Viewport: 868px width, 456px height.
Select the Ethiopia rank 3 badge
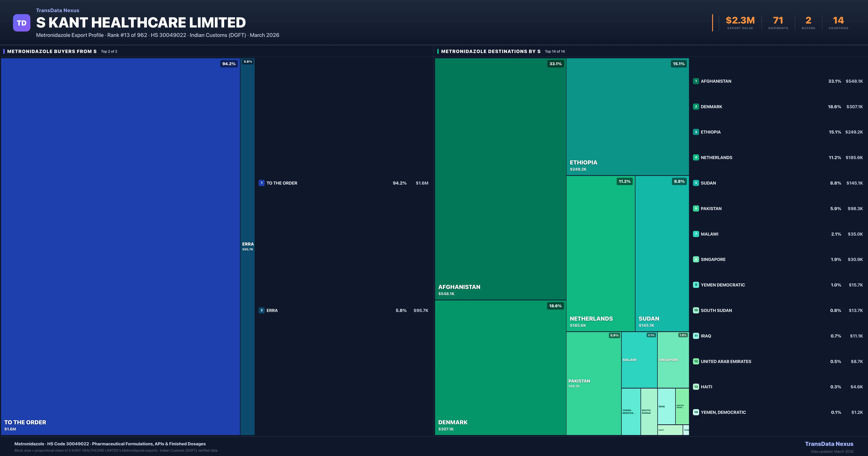(696, 132)
